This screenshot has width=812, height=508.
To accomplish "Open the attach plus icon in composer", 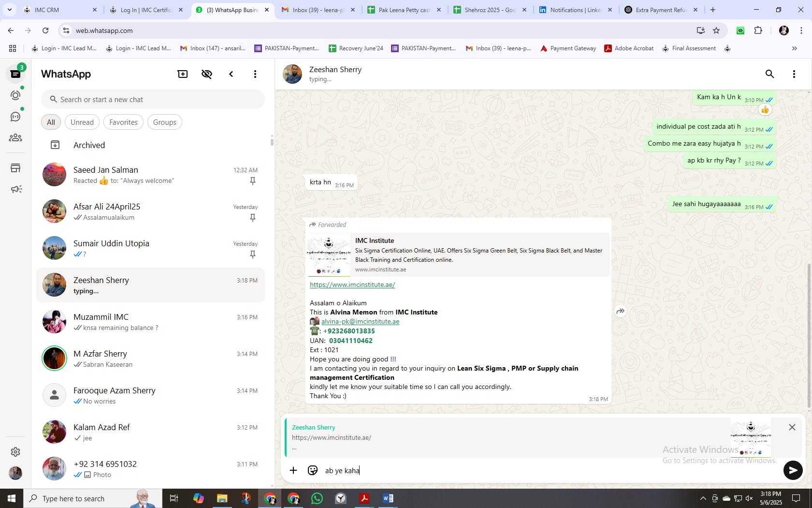I will (x=293, y=470).
